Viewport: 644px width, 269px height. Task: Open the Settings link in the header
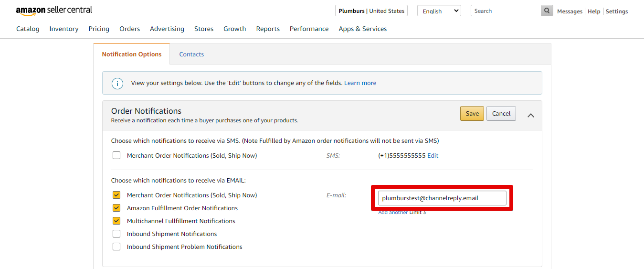click(617, 11)
